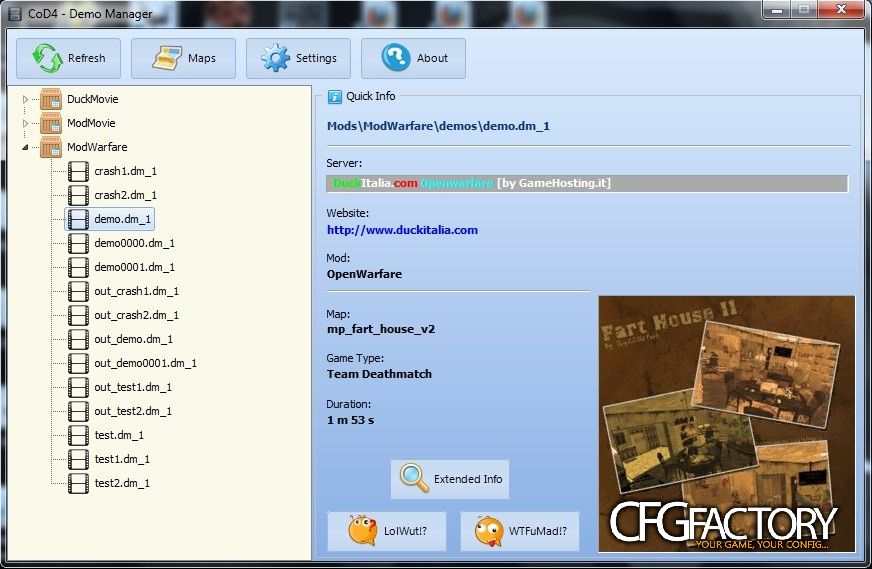Image resolution: width=872 pixels, height=569 pixels.
Task: Click the Team Deathmatch game type
Action: tap(379, 374)
